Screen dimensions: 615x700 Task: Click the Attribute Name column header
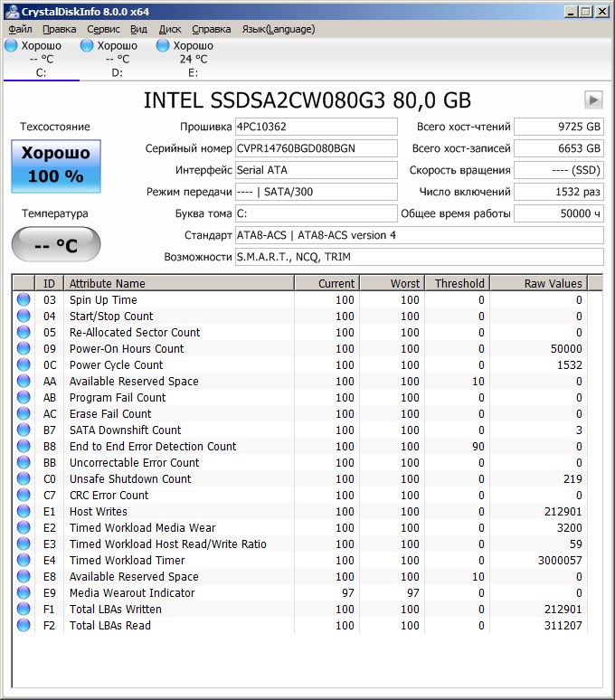tap(179, 284)
